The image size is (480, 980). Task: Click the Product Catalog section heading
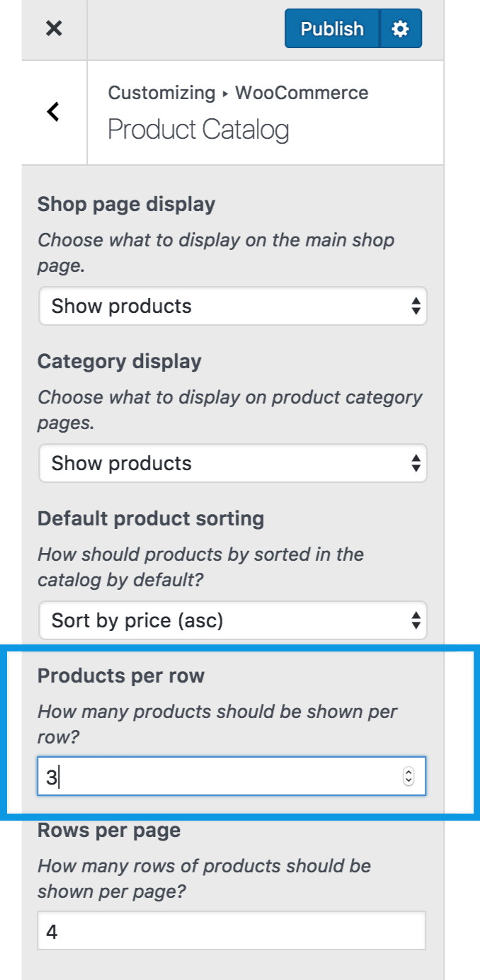point(198,130)
